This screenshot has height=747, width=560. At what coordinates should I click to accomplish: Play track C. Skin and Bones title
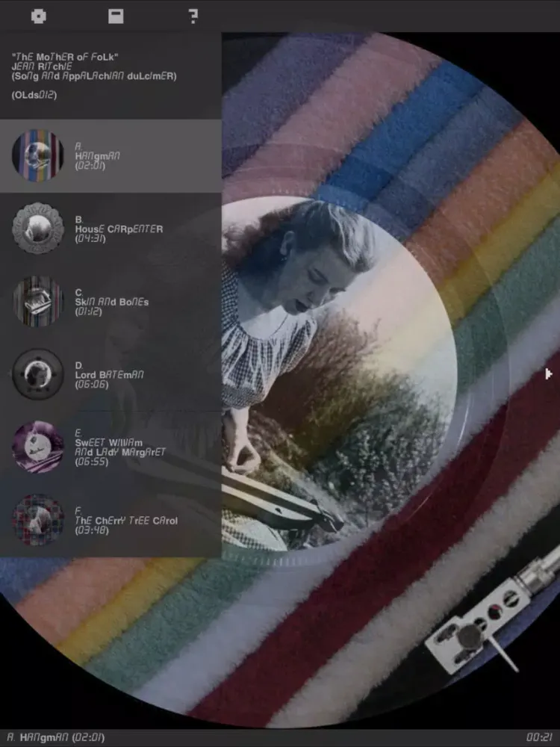[x=112, y=302]
